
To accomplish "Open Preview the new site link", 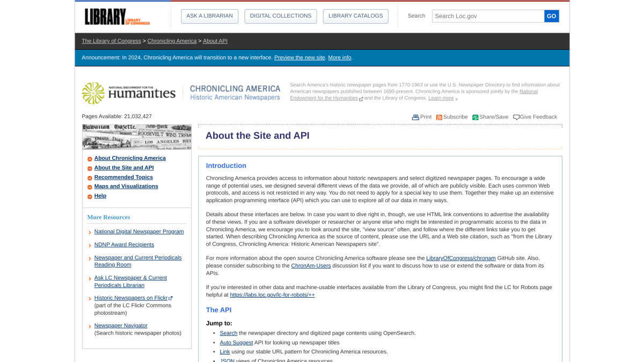I will [299, 57].
